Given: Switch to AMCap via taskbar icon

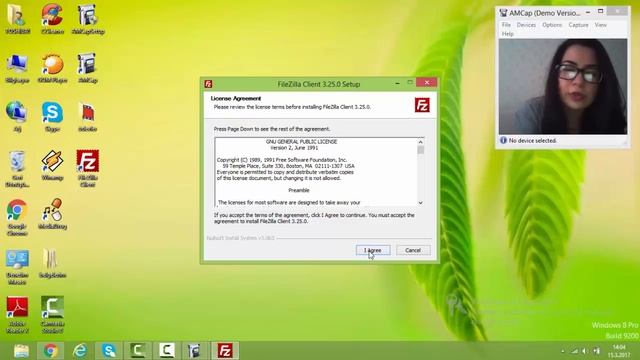Looking at the screenshot, I should (x=194, y=351).
